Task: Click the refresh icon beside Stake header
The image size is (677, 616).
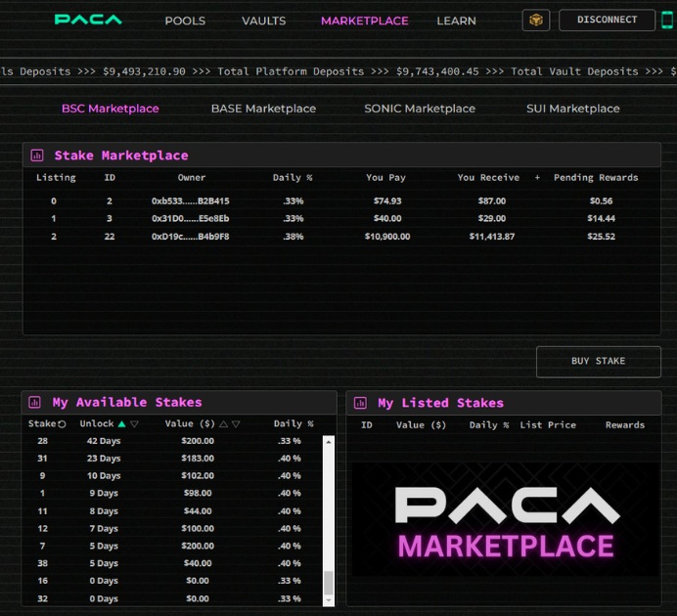Action: [x=62, y=424]
